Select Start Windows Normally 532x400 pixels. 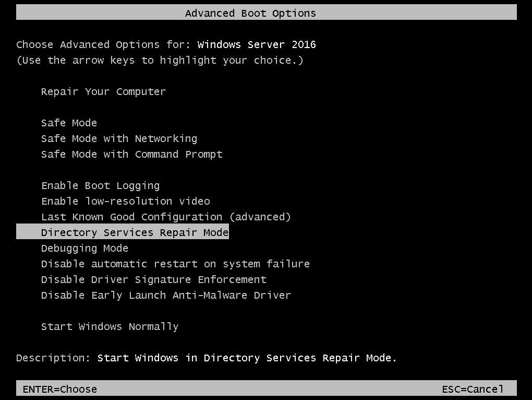[x=110, y=327]
